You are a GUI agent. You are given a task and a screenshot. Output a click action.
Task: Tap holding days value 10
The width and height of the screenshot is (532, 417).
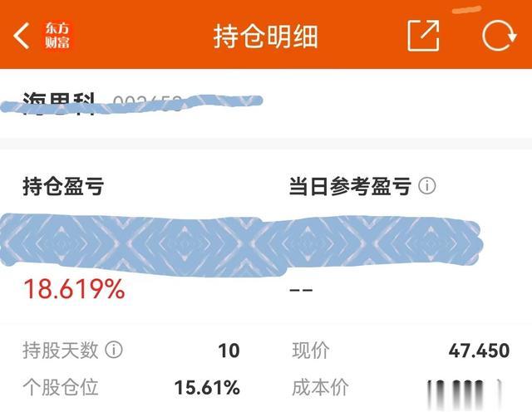pos(229,351)
